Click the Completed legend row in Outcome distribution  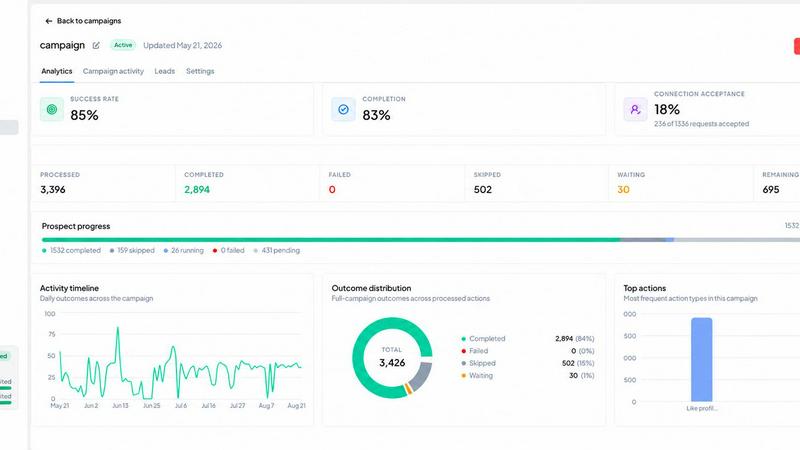click(x=528, y=339)
